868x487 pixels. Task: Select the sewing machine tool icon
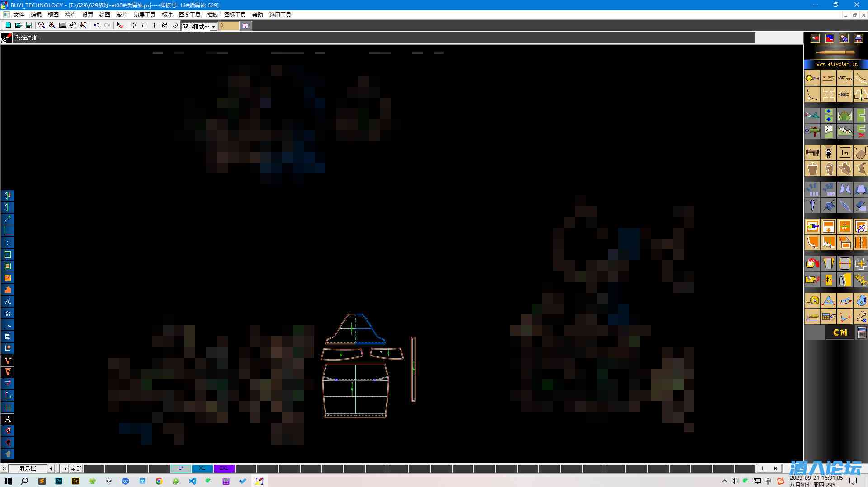(812, 152)
